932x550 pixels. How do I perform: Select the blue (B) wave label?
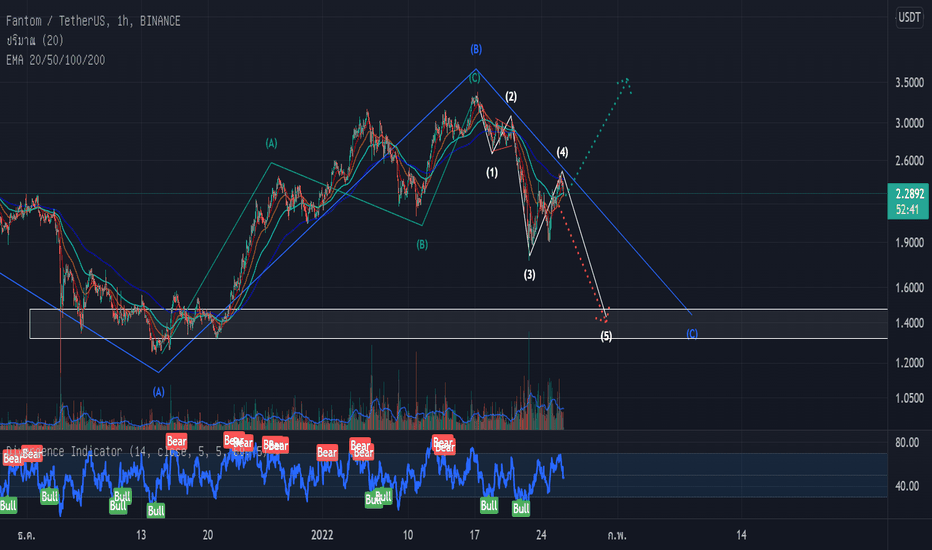click(x=476, y=49)
